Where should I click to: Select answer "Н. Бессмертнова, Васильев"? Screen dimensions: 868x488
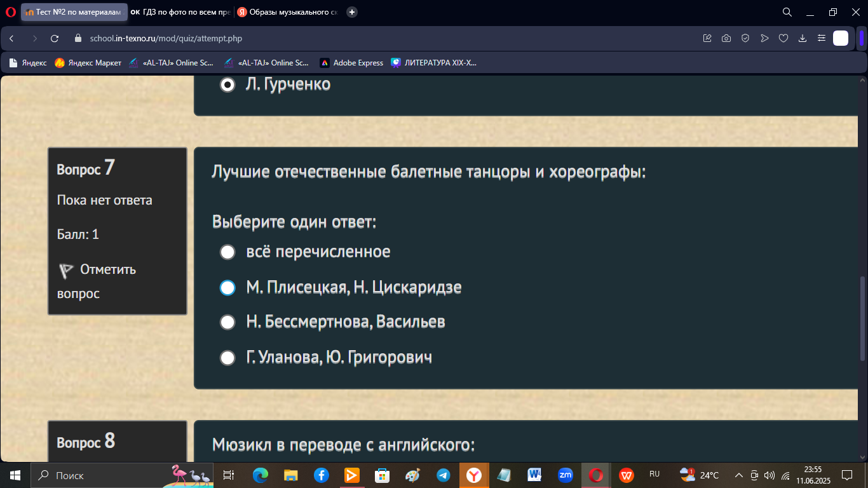(x=227, y=322)
